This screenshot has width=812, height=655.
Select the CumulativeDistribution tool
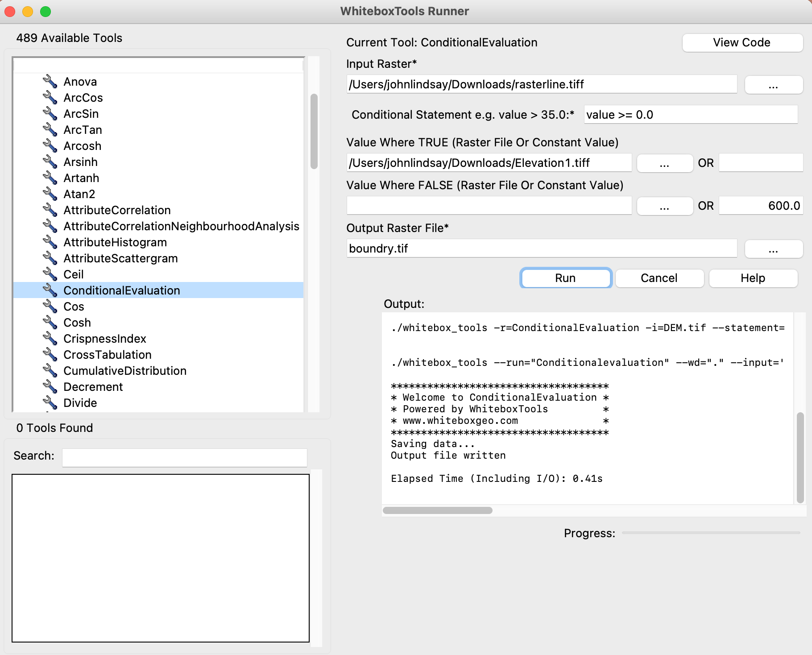click(x=125, y=371)
